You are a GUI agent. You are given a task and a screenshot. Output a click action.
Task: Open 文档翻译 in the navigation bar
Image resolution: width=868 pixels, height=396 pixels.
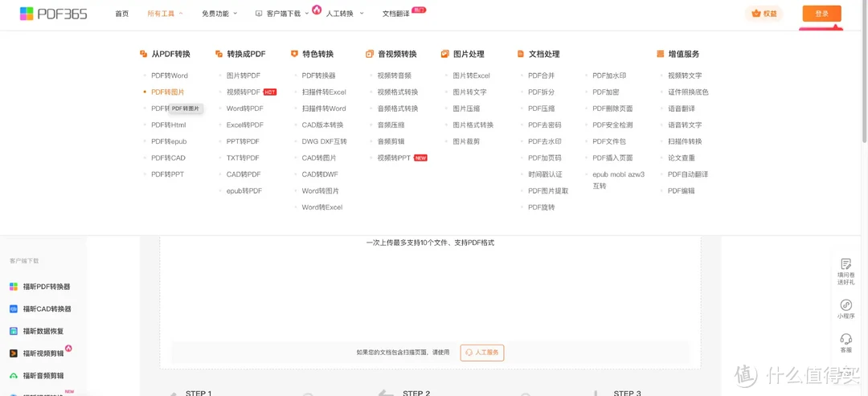pos(395,14)
